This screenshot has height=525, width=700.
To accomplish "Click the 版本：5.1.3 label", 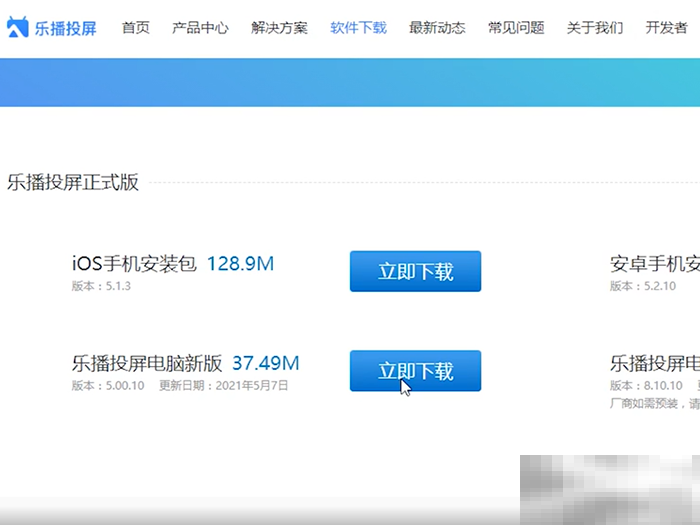I will tap(101, 286).
